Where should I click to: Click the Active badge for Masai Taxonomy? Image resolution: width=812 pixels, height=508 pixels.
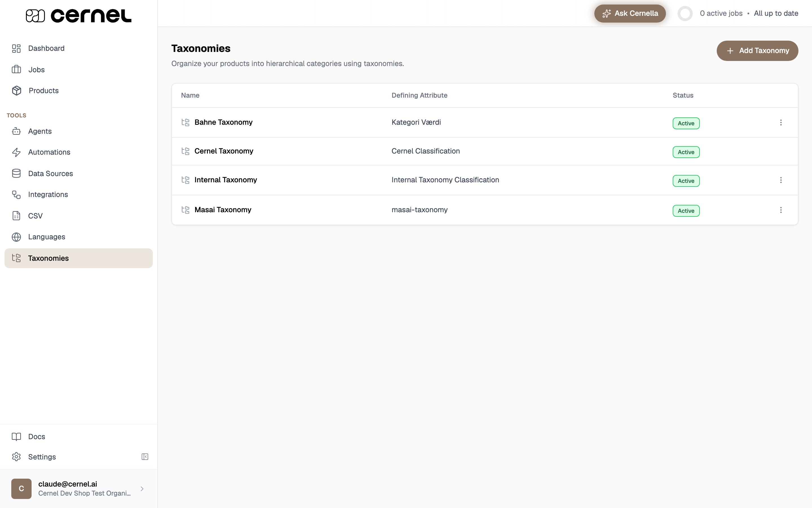686,211
